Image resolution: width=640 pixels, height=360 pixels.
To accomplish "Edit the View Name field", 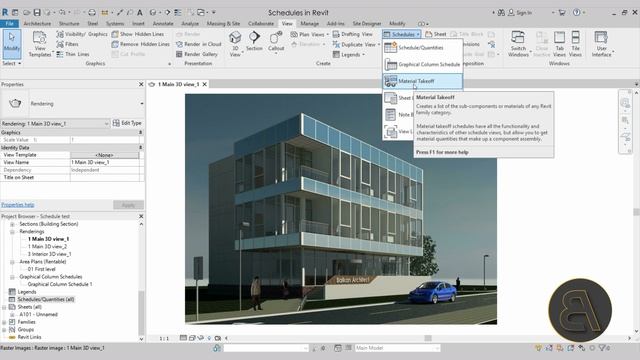I will tap(104, 162).
